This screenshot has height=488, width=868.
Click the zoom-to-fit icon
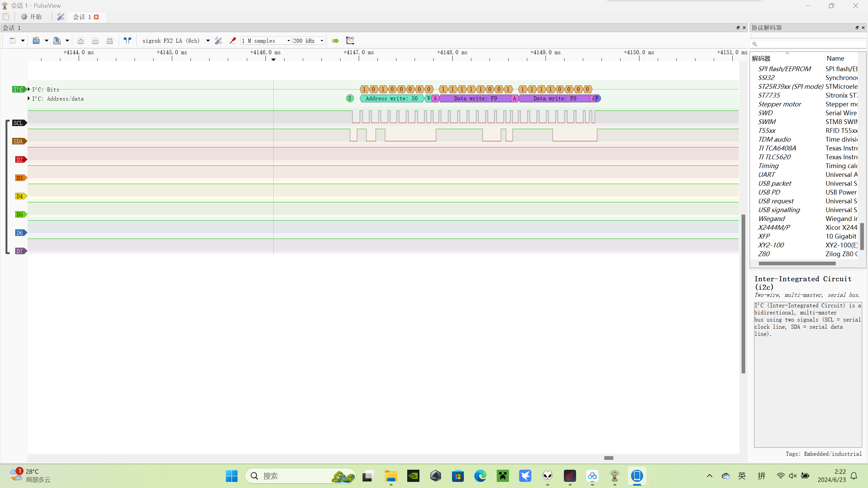click(x=110, y=41)
